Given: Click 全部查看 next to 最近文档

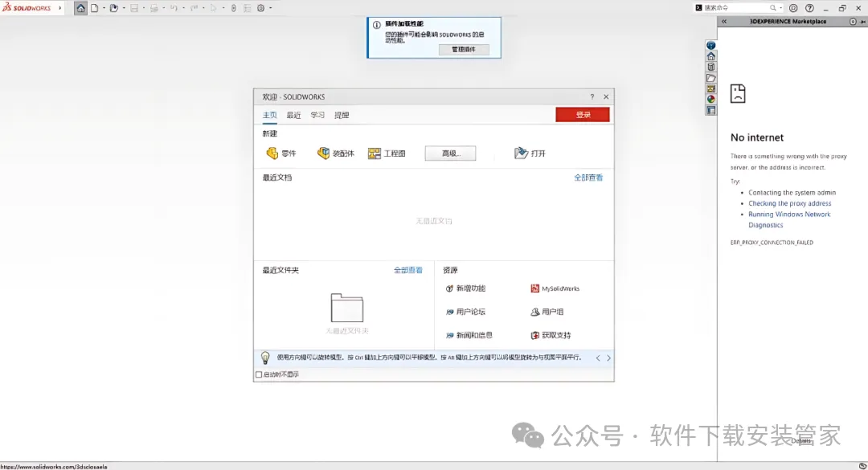Looking at the screenshot, I should point(588,178).
